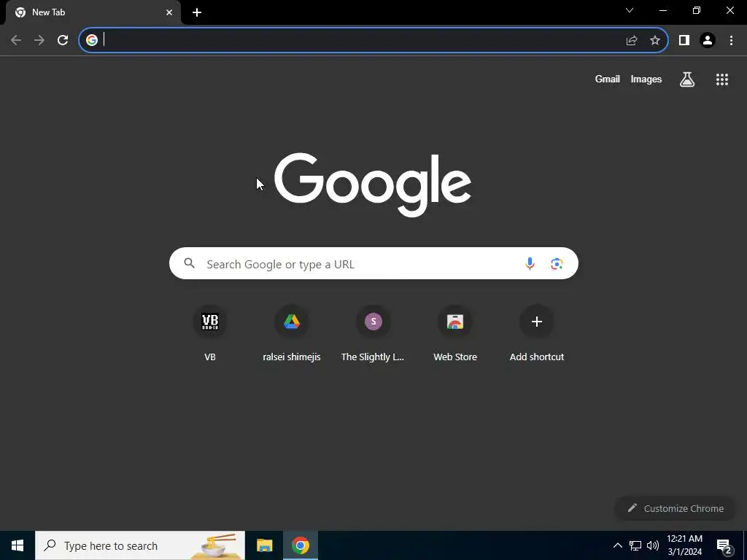Close the New Tab tab

tap(169, 12)
